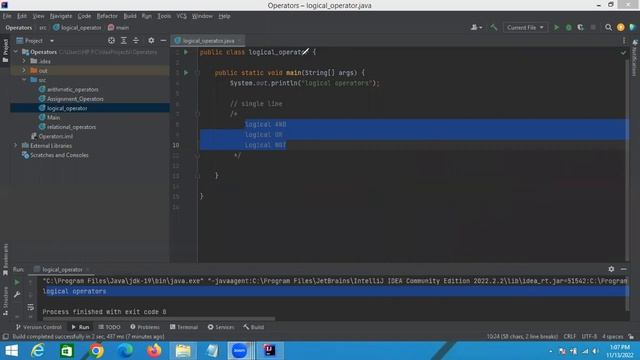Click UTF-8 encoding in status bar
Viewport: 640px width, 360px height.
coord(589,337)
